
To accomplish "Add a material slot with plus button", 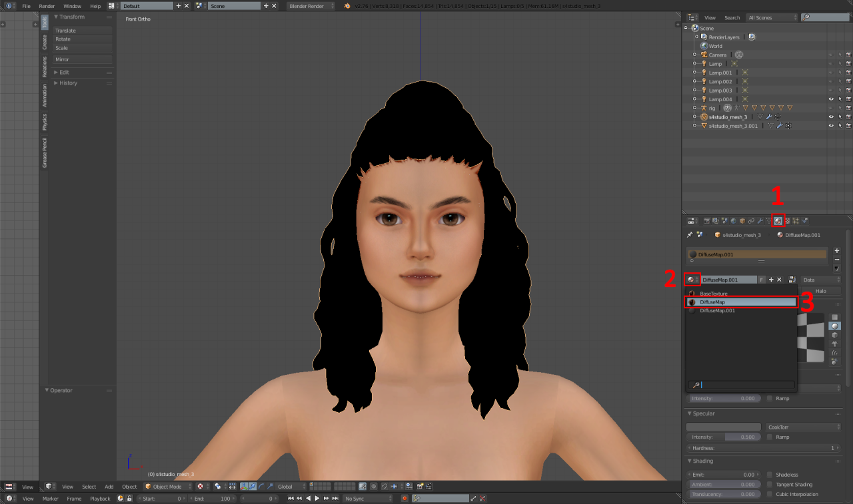I will click(x=837, y=251).
